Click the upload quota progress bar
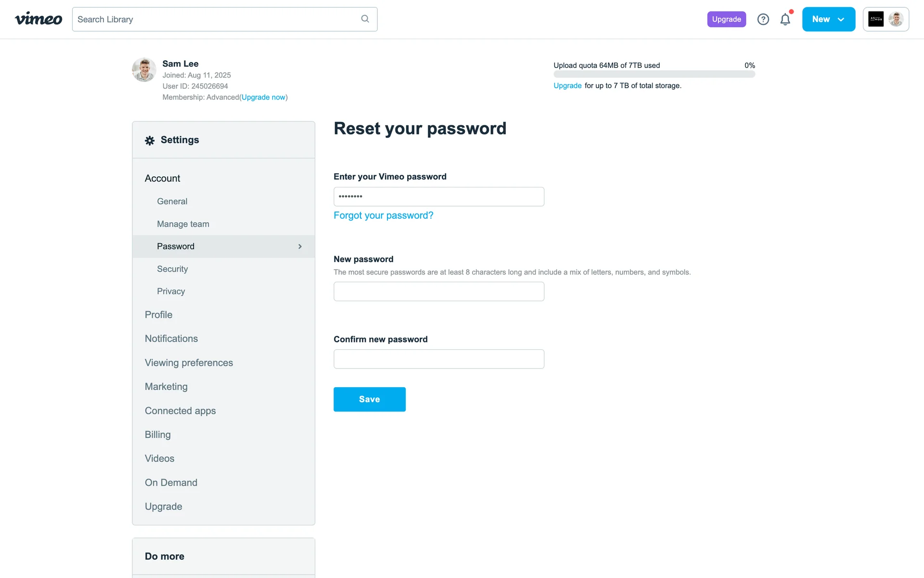Image resolution: width=924 pixels, height=578 pixels. point(654,74)
